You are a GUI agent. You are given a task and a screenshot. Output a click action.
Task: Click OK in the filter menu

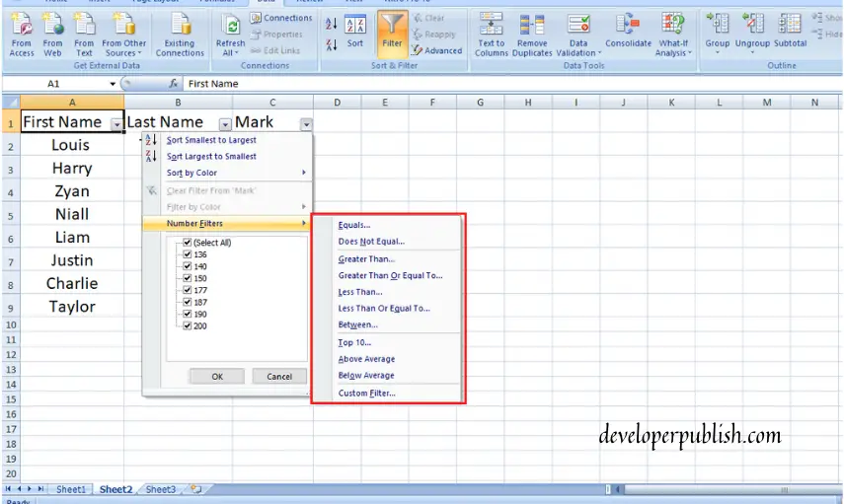click(x=217, y=377)
